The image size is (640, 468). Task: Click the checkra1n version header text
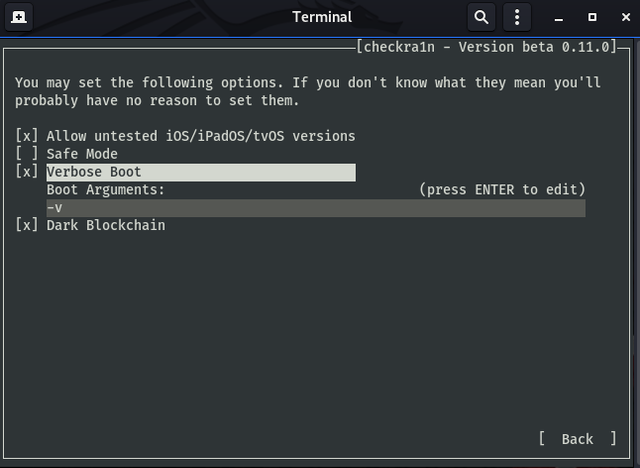pos(487,47)
